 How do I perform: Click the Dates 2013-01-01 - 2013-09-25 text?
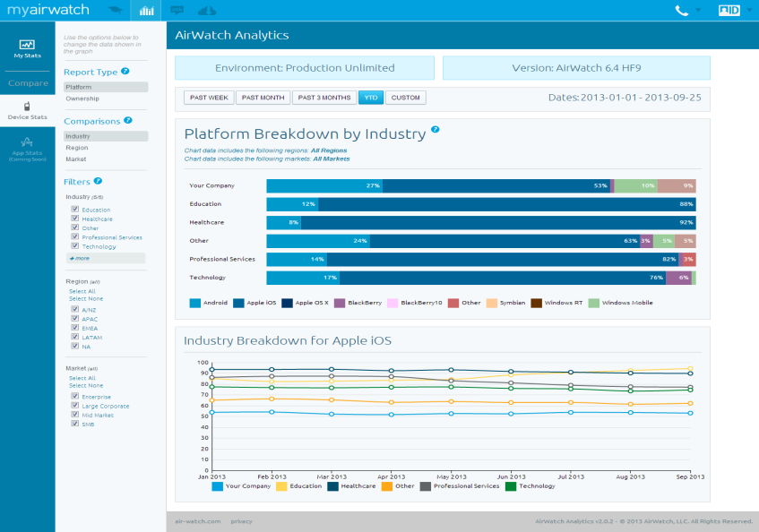pos(625,98)
